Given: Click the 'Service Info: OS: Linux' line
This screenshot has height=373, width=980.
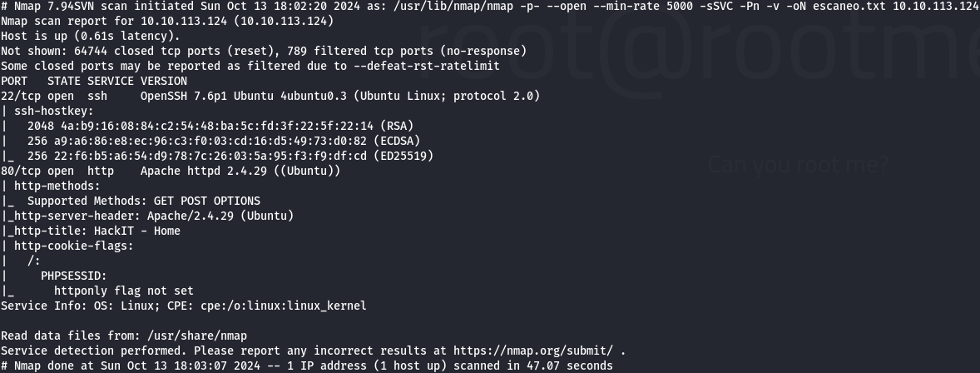Looking at the screenshot, I should click(x=183, y=306).
